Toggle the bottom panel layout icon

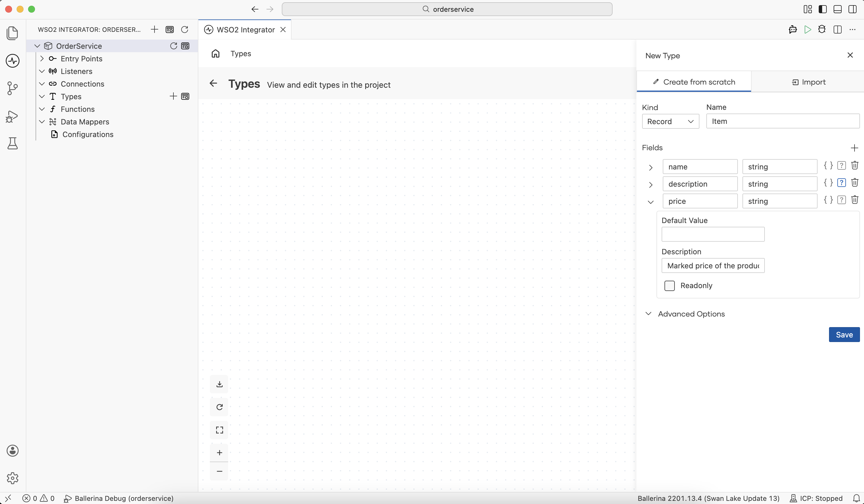837,9
